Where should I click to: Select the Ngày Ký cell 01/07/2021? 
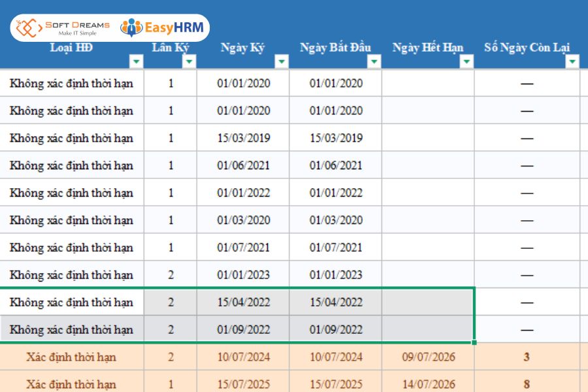(244, 247)
